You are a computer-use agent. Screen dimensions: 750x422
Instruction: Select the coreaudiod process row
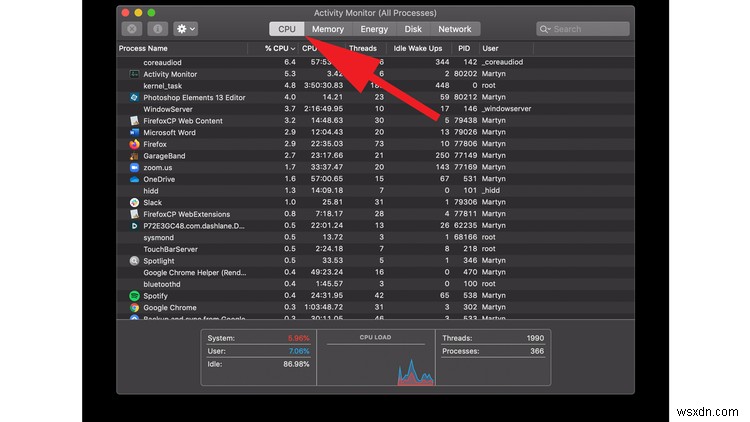tap(375, 62)
